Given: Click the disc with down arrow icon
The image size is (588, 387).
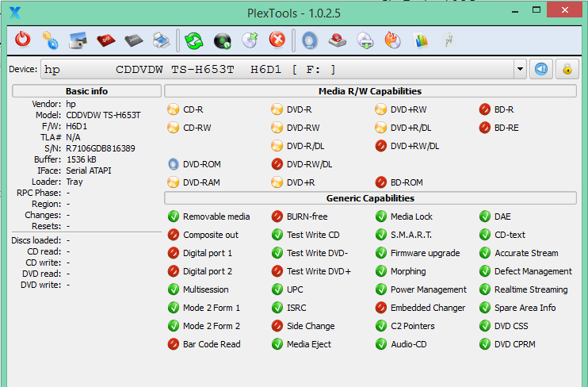Looking at the screenshot, I should (365, 40).
